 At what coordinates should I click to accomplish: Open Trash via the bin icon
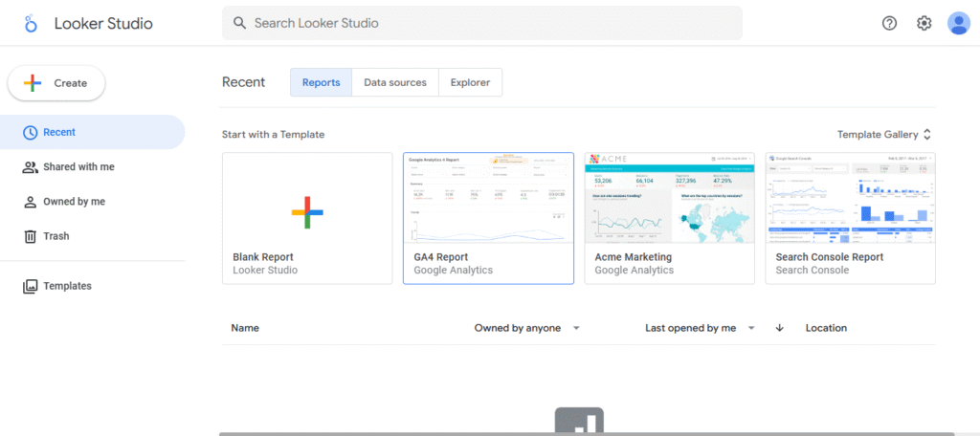tap(31, 236)
